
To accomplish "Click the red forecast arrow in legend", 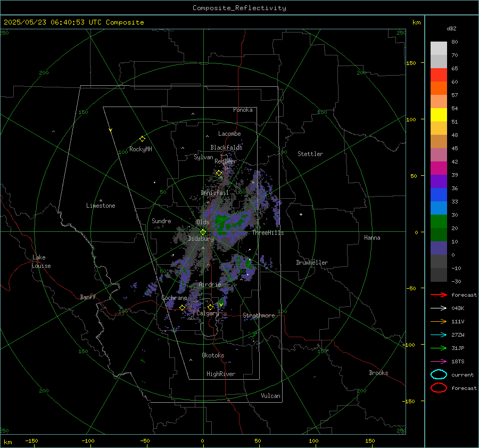I will (x=439, y=295).
